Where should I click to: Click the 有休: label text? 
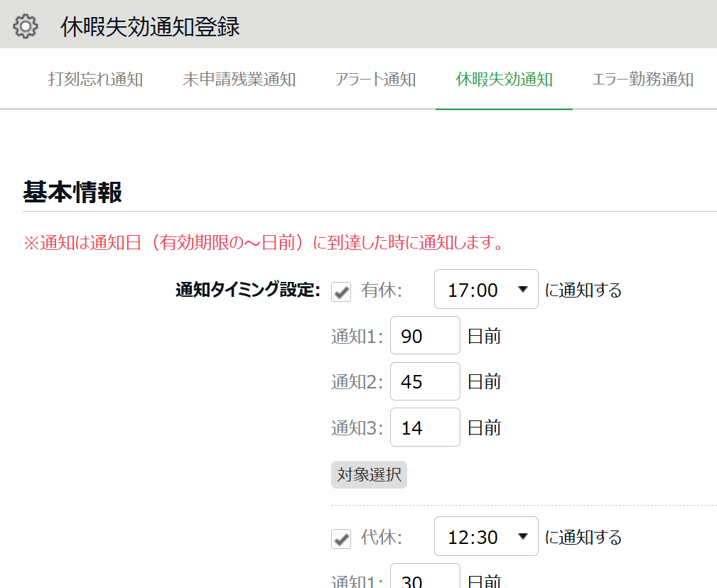click(x=382, y=290)
